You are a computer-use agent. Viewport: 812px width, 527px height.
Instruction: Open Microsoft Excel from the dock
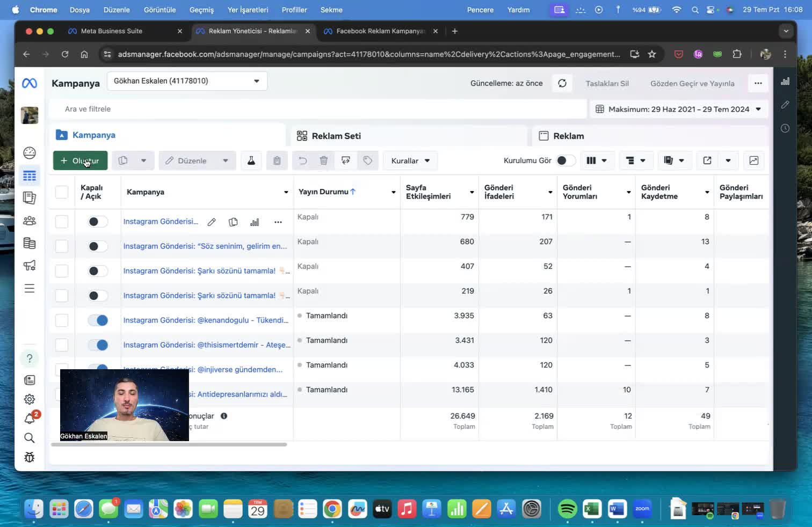click(592, 508)
